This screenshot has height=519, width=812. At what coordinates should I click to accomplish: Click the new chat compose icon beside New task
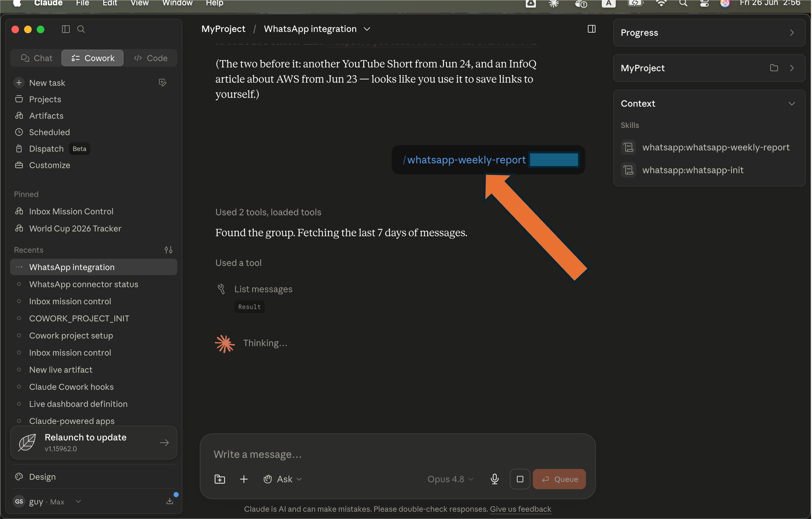[x=162, y=83]
